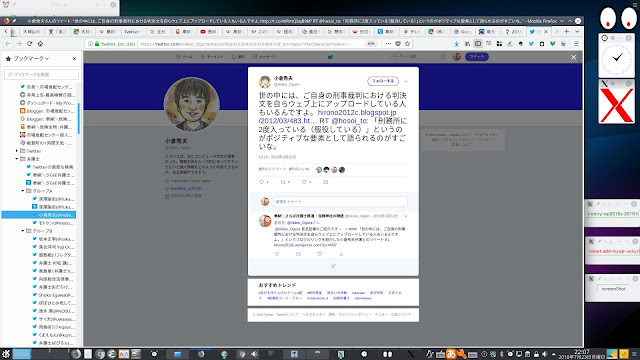Open the Library icon in Firefox toolbar
The width and height of the screenshot is (640, 360).
(x=467, y=44)
